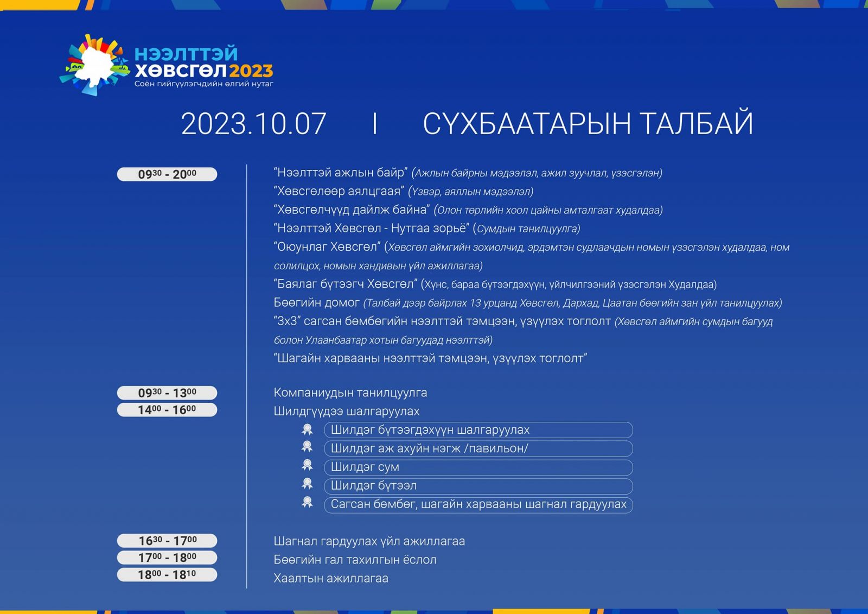Click the ribbon icon beside Сагсан бөмбөг шагнал
Image resolution: width=868 pixels, height=614 pixels.
tap(307, 502)
